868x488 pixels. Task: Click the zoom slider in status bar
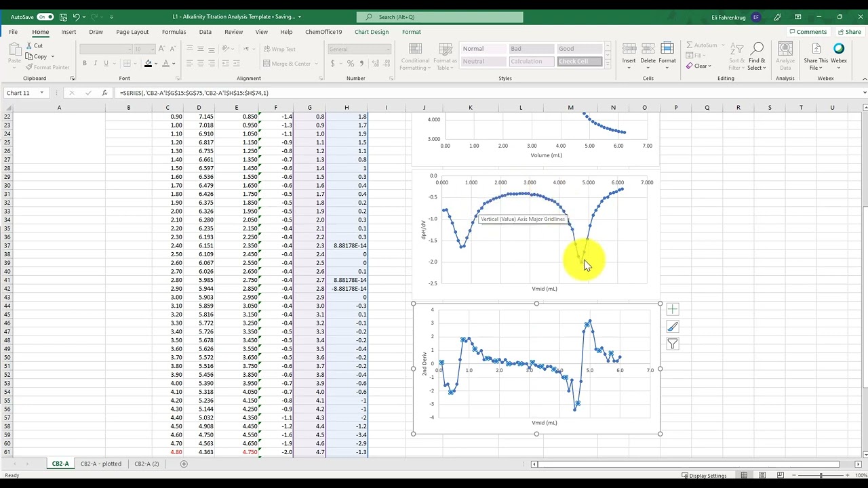click(x=821, y=475)
